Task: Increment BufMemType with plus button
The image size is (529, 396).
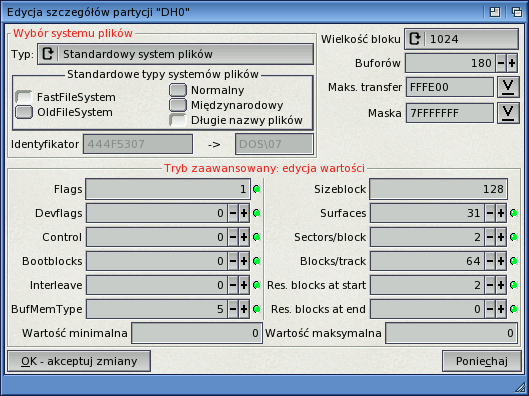Action: click(x=244, y=309)
